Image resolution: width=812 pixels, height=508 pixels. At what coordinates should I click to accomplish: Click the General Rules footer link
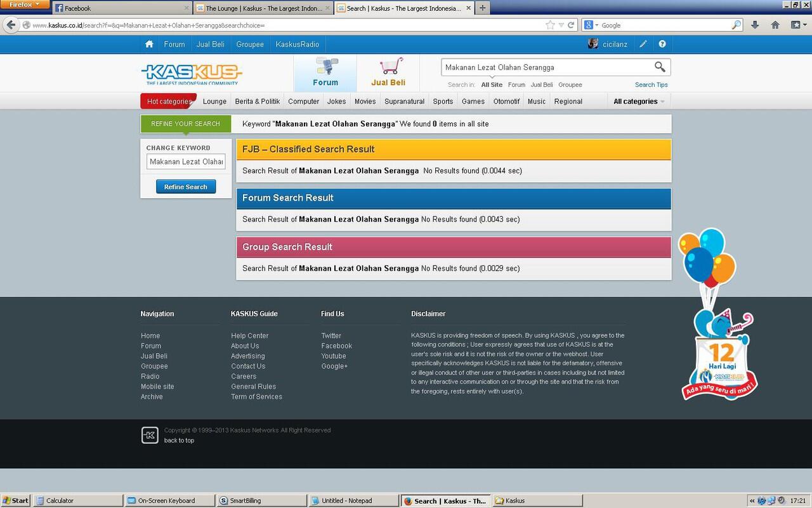coord(254,387)
